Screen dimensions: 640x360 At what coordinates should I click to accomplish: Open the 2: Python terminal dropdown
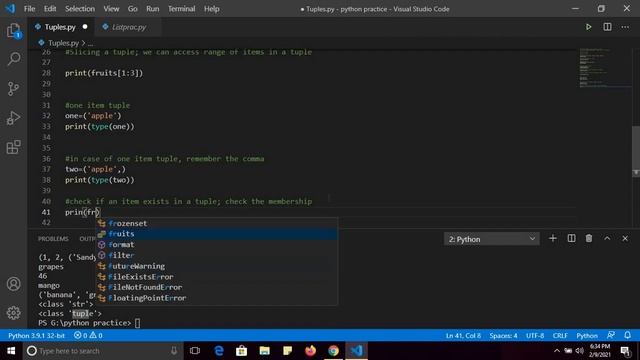(491, 239)
